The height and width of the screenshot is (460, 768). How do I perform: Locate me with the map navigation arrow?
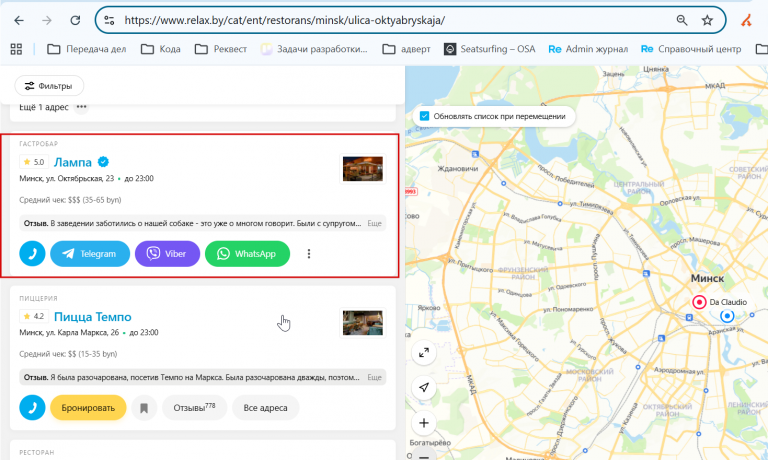[x=424, y=387]
